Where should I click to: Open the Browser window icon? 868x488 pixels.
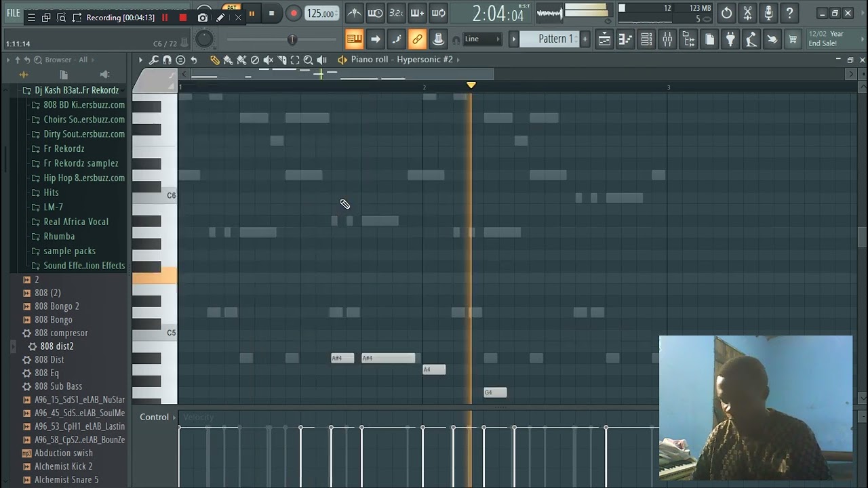688,39
